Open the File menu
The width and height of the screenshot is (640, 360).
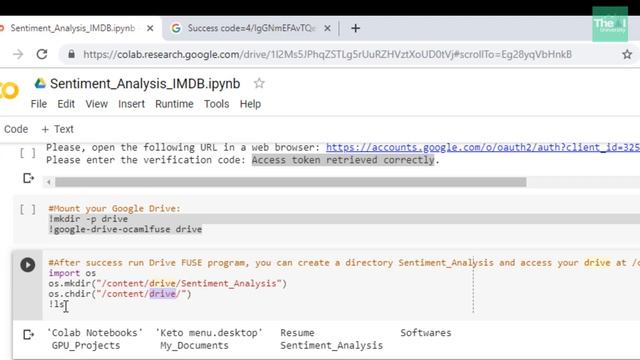39,104
